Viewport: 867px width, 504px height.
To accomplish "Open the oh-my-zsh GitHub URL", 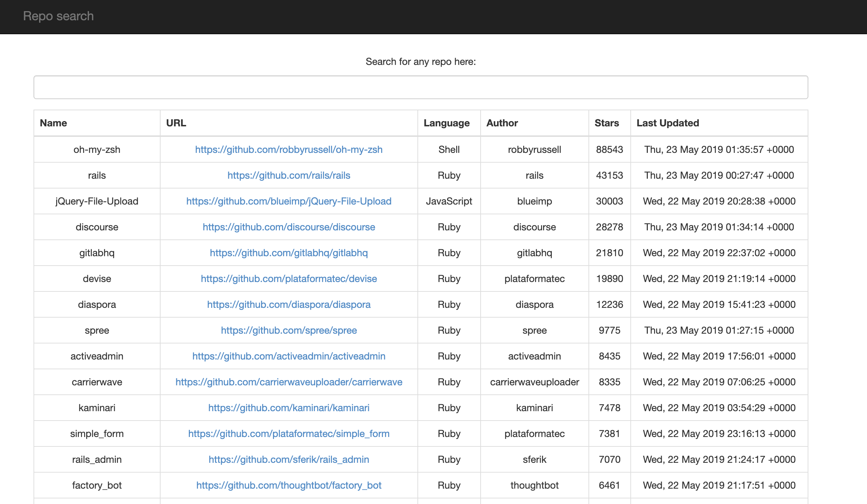I will tap(289, 149).
